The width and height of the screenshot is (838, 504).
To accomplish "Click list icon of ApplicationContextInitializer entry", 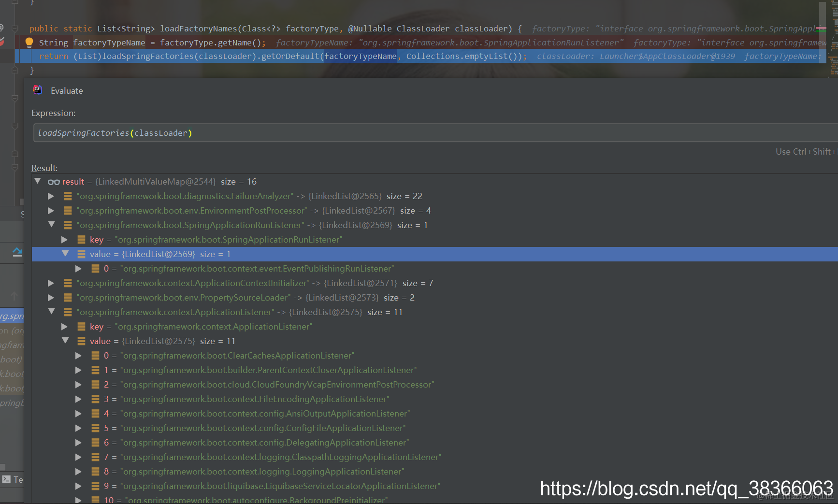I will 68,283.
